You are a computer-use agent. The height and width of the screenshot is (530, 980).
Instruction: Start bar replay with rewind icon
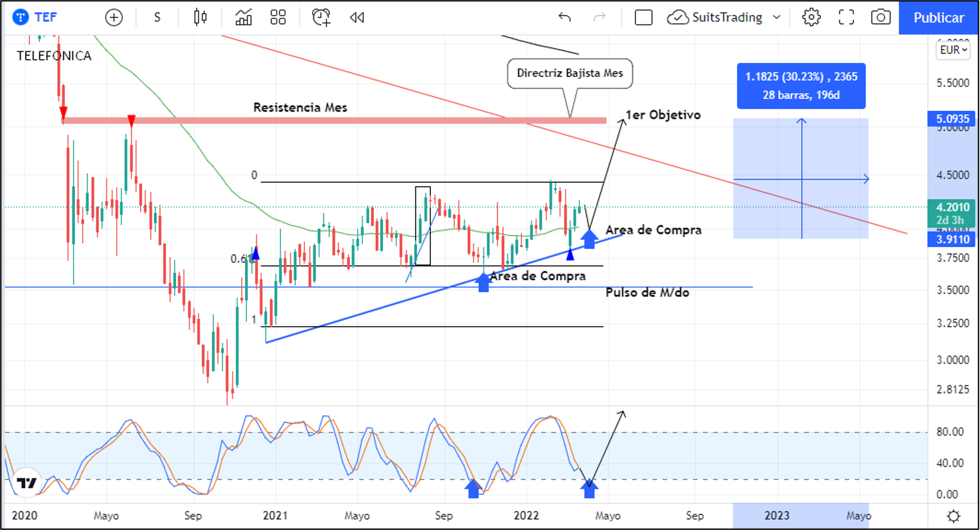pyautogui.click(x=357, y=17)
